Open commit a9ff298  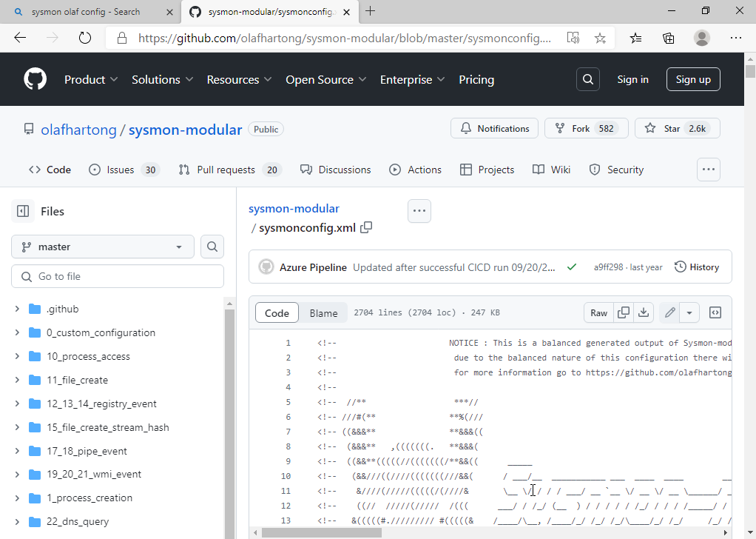(x=609, y=267)
